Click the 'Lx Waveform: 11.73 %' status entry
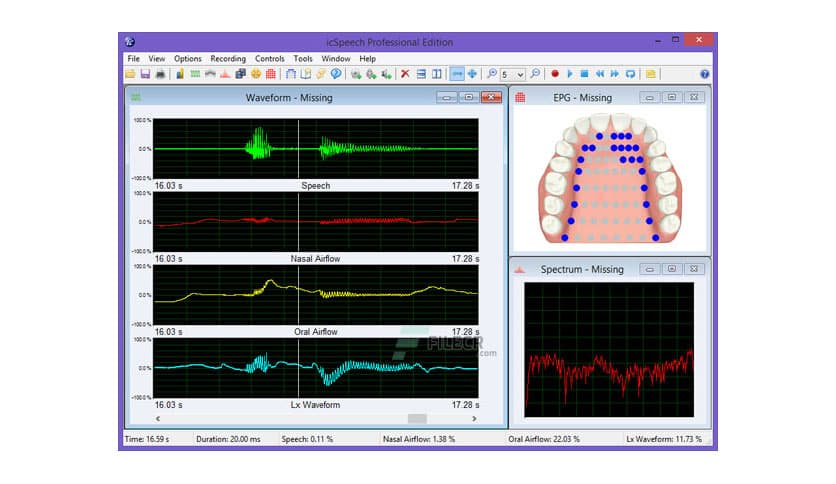 pos(664,439)
